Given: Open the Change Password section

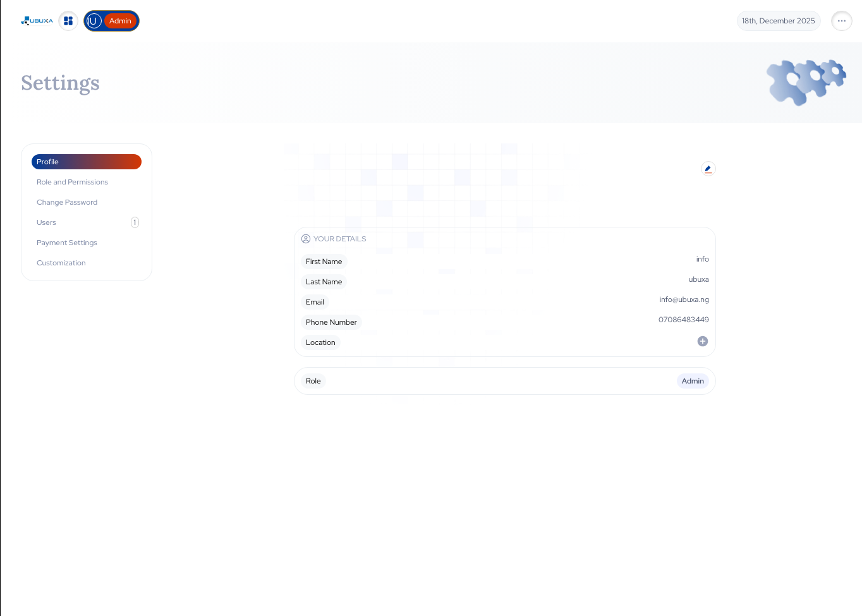Looking at the screenshot, I should coord(67,202).
